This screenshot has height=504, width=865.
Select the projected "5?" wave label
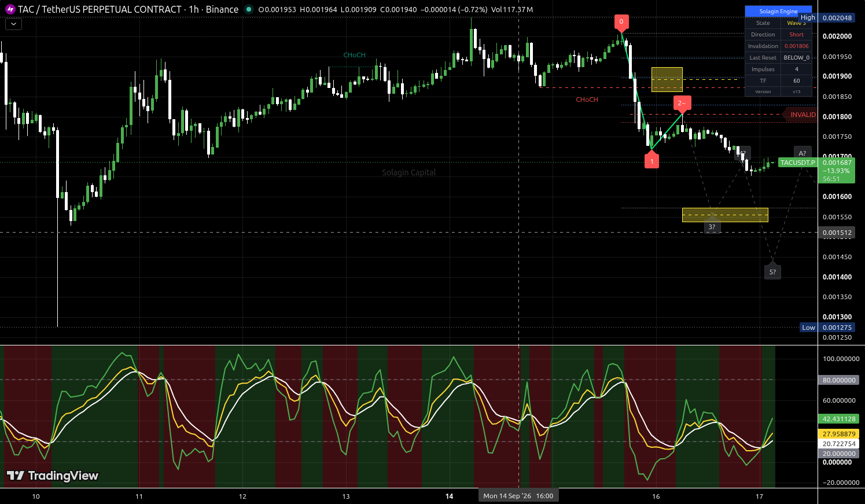(x=773, y=272)
